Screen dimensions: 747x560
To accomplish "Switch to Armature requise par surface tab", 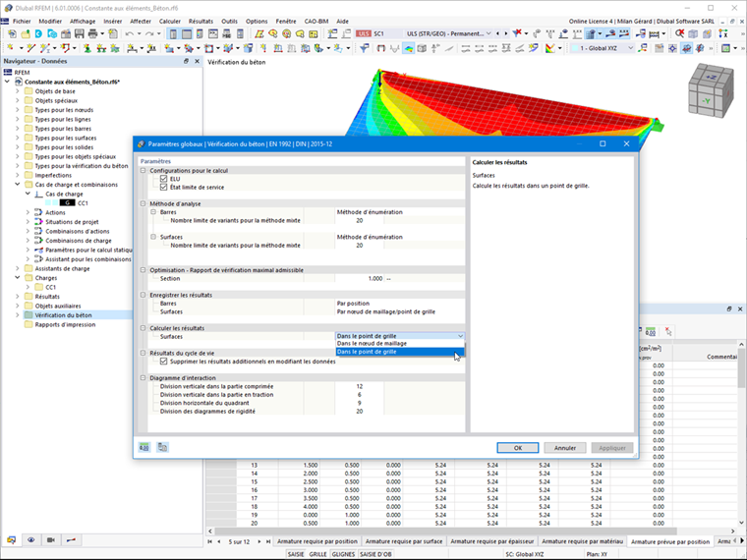I will (404, 541).
